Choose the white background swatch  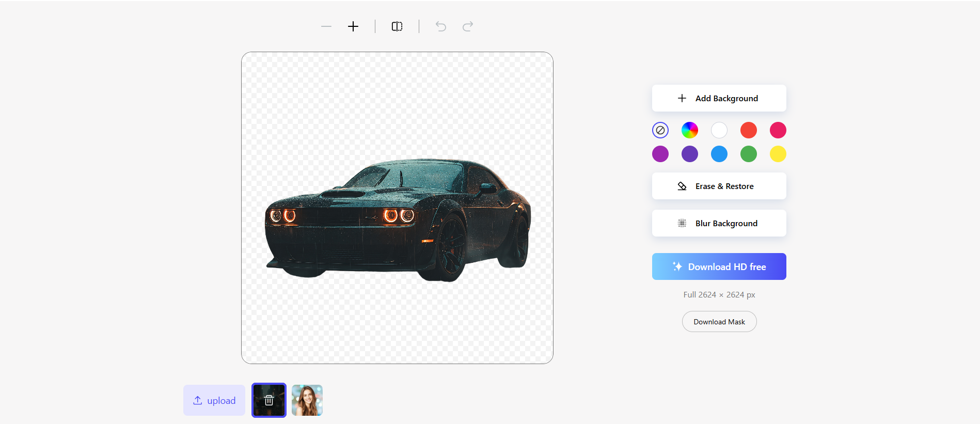coord(719,130)
